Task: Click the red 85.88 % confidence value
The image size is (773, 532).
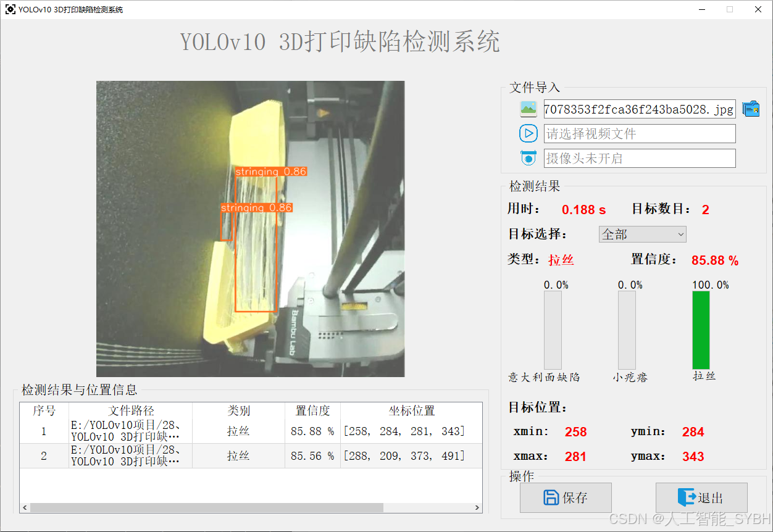Action: (x=715, y=260)
